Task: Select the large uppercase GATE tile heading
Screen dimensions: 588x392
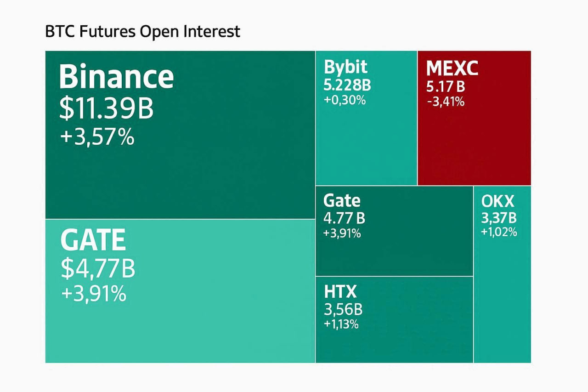Action: (x=93, y=240)
